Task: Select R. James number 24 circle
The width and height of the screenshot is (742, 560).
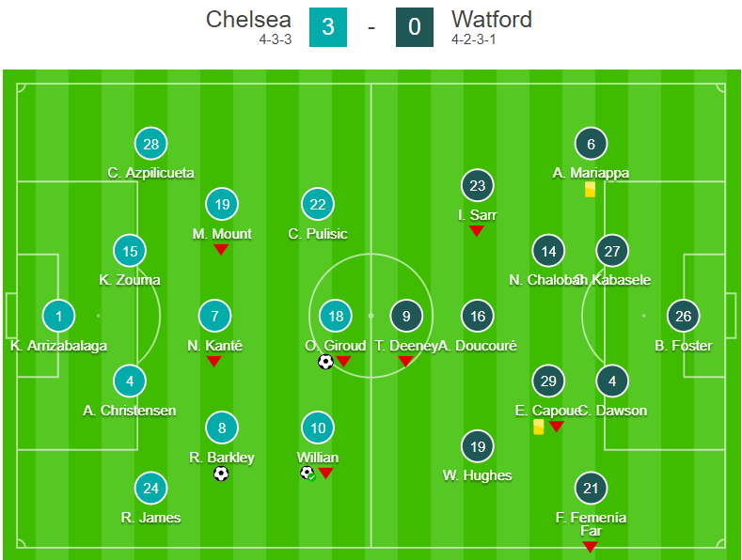Action: (x=150, y=489)
